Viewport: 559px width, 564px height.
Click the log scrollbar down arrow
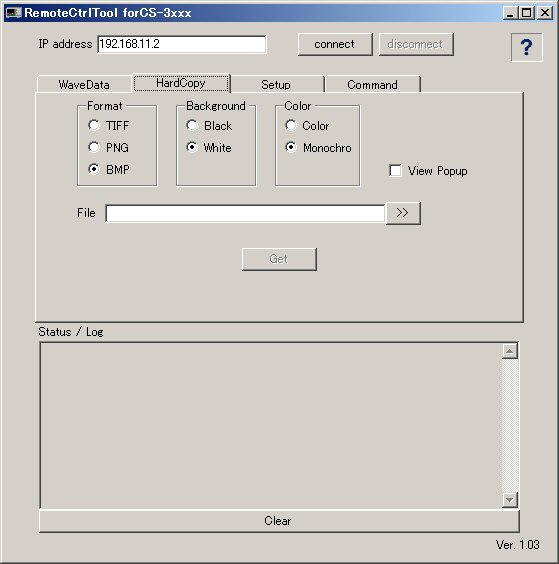(510, 500)
